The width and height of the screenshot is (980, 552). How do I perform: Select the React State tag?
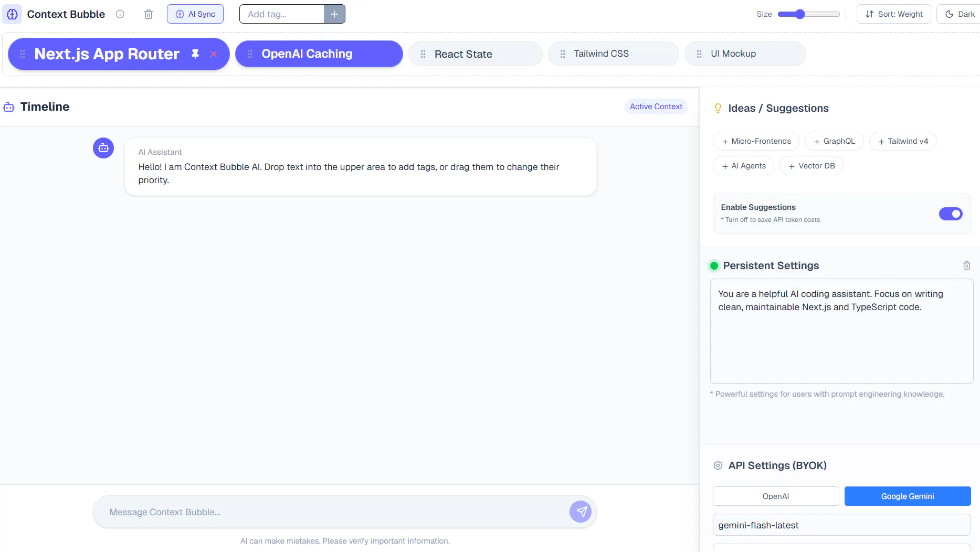476,54
